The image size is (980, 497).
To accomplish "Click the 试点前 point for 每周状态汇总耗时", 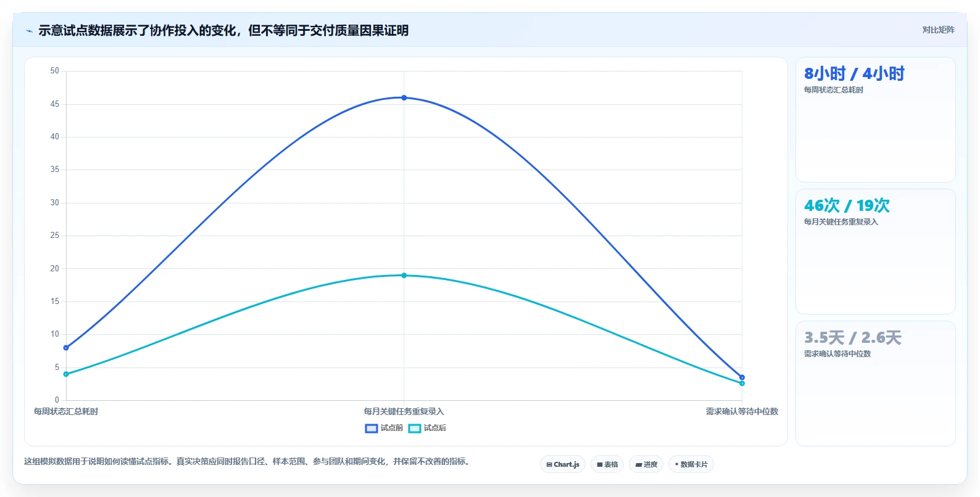I will [x=66, y=348].
